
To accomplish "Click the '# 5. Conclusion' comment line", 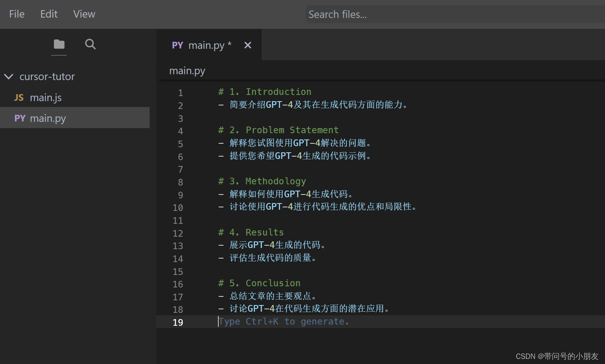I will point(259,283).
